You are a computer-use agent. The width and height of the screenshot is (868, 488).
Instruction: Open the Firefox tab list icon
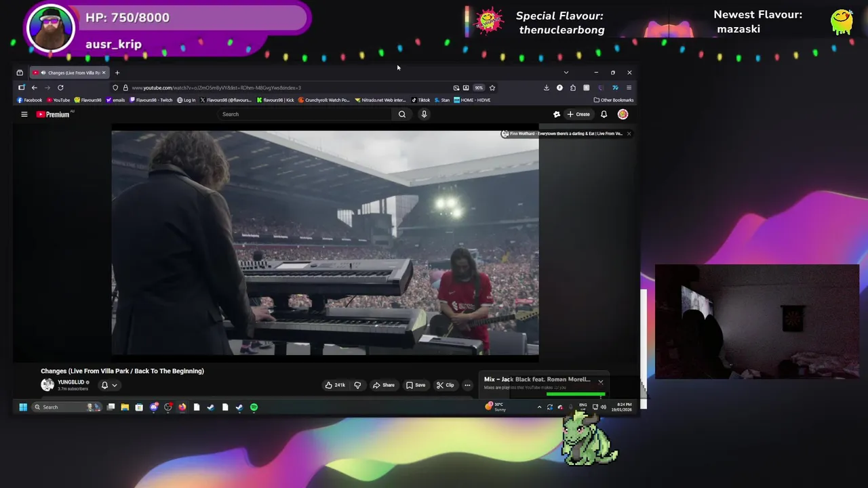click(20, 73)
